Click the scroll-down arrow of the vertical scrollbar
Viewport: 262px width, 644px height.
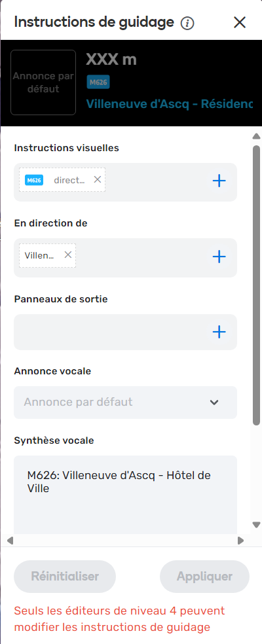(256, 525)
